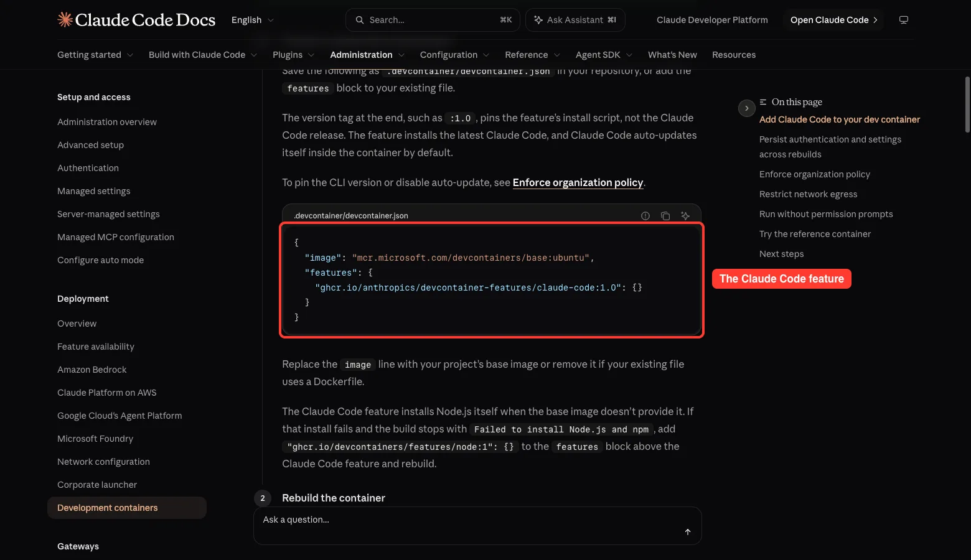Open Managed MCP configuration page
Image resolution: width=971 pixels, height=560 pixels.
(116, 237)
